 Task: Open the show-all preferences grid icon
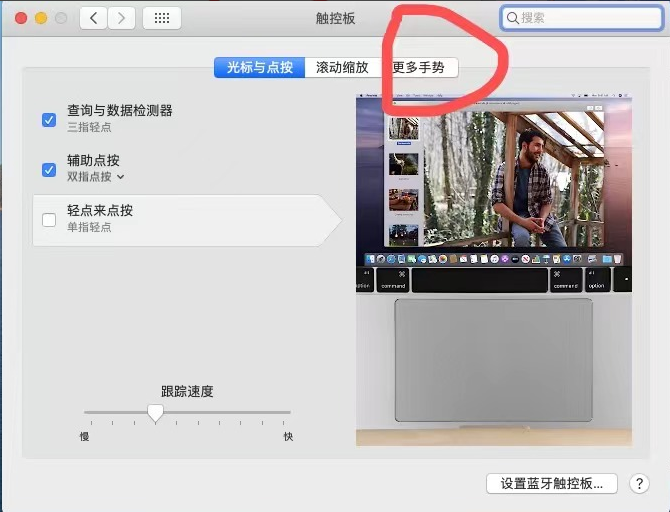coord(162,18)
